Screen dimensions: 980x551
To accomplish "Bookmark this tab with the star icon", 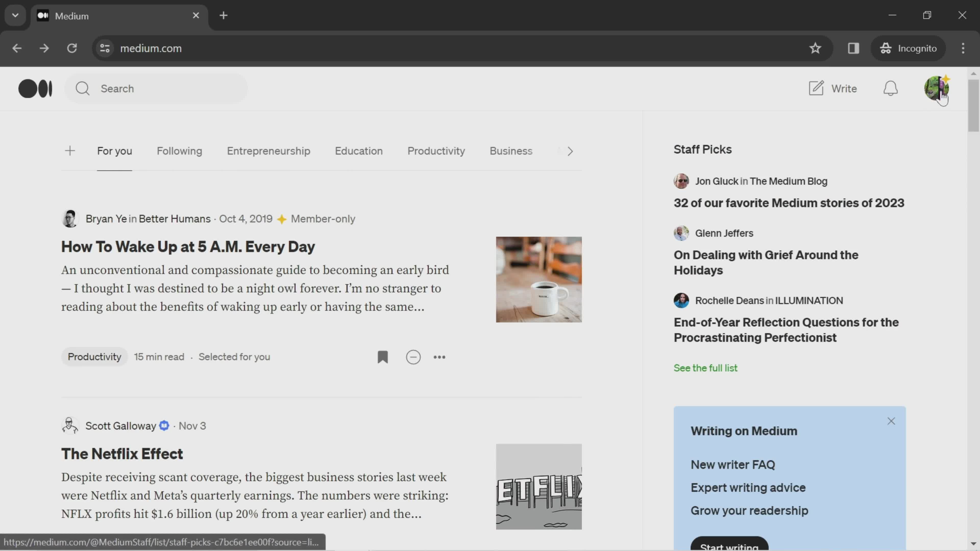I will click(x=815, y=48).
